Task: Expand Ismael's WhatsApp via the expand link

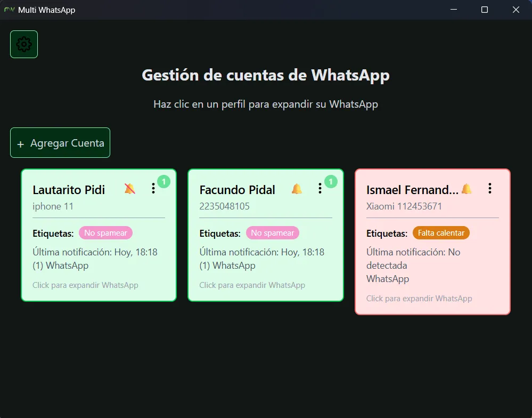Action: [x=419, y=299]
